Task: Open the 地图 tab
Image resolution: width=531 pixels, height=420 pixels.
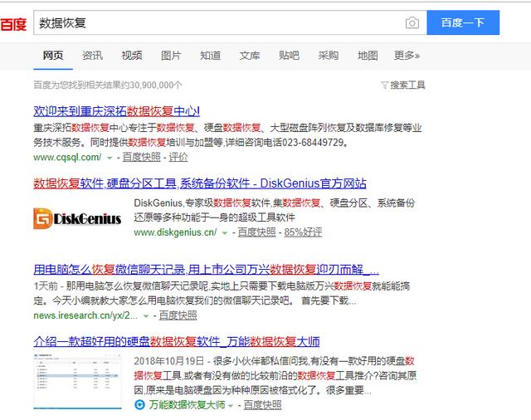Action: (x=368, y=56)
